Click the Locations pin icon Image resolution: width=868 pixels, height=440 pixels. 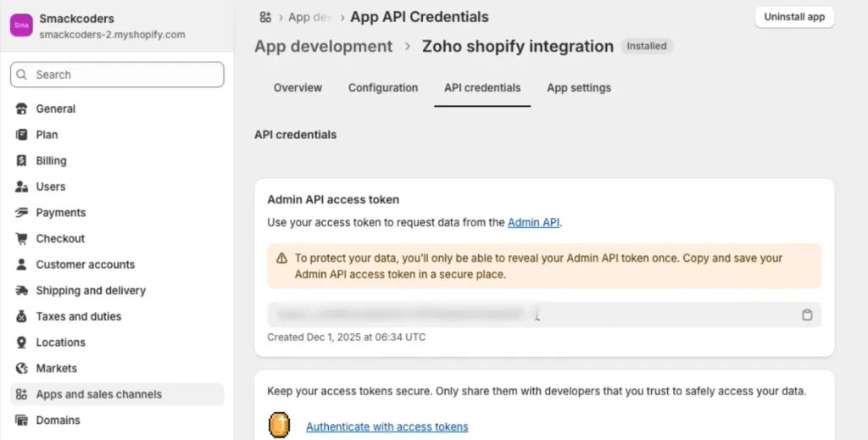pyautogui.click(x=21, y=343)
